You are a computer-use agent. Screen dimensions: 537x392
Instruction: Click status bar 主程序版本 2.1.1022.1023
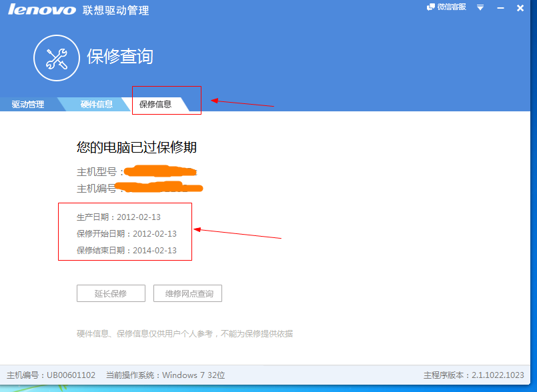474,375
